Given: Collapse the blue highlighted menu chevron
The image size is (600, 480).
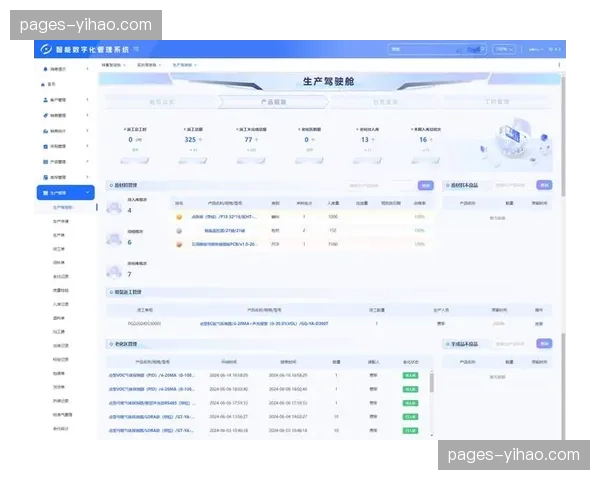Looking at the screenshot, I should click(x=88, y=193).
